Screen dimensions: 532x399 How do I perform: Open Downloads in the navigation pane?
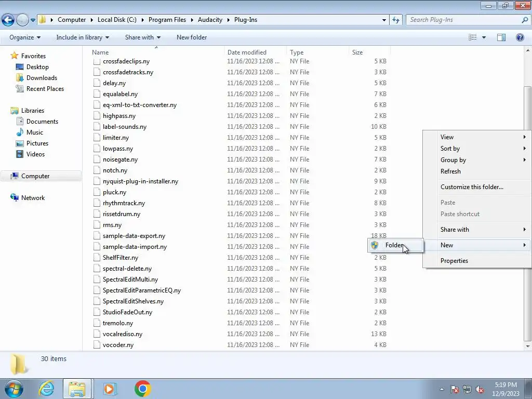coord(42,78)
